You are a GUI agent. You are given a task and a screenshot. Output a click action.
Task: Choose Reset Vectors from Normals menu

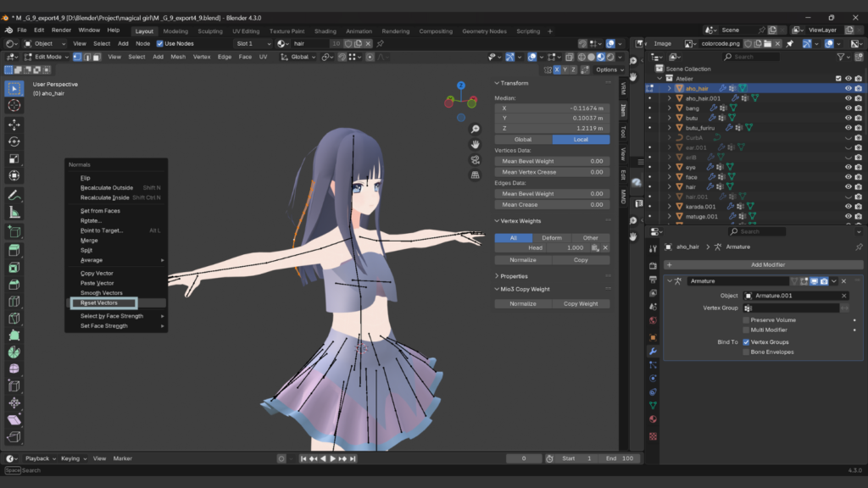(99, 302)
